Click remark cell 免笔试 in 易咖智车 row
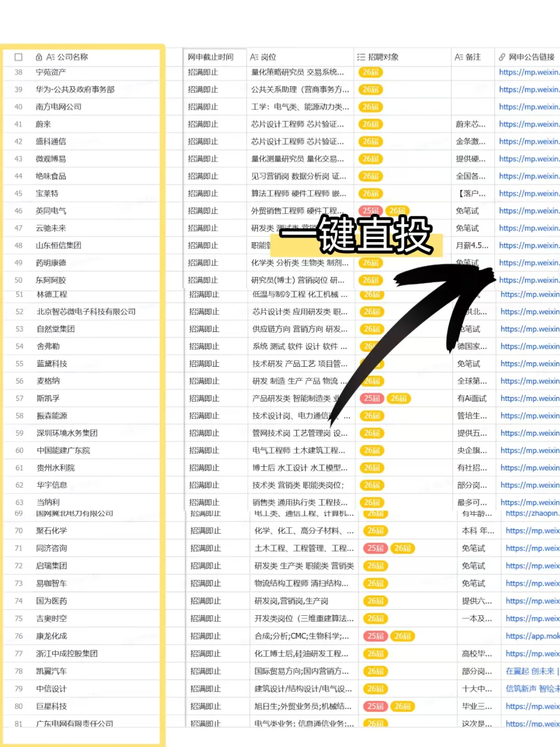 click(473, 583)
